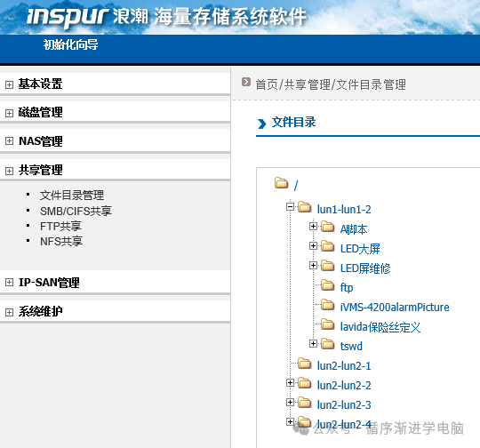Click the lavida保险丝定义 folder icon
The height and width of the screenshot is (448, 480).
327,324
